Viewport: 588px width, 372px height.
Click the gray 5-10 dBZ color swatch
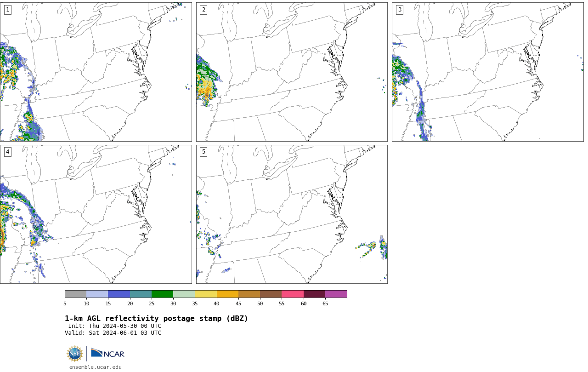tap(75, 294)
